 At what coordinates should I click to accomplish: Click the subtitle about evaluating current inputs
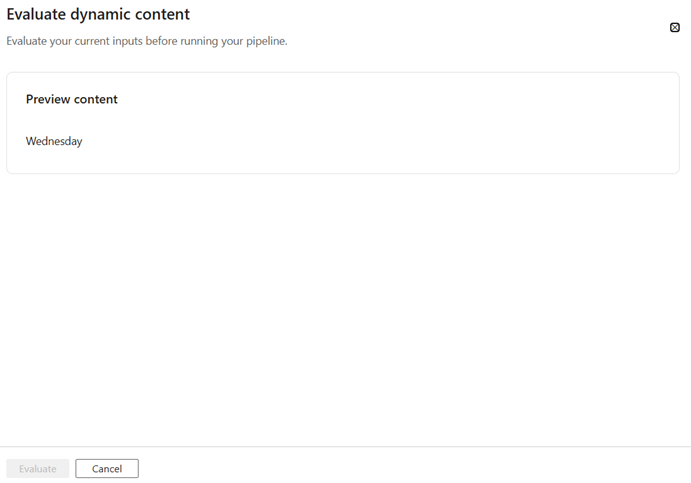[147, 41]
